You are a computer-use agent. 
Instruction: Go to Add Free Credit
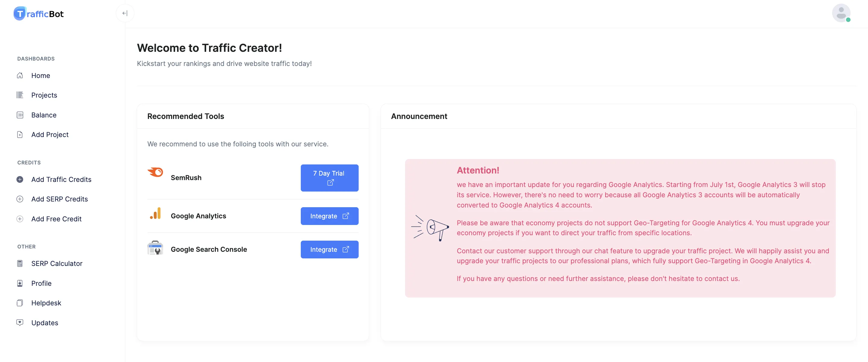[56, 219]
